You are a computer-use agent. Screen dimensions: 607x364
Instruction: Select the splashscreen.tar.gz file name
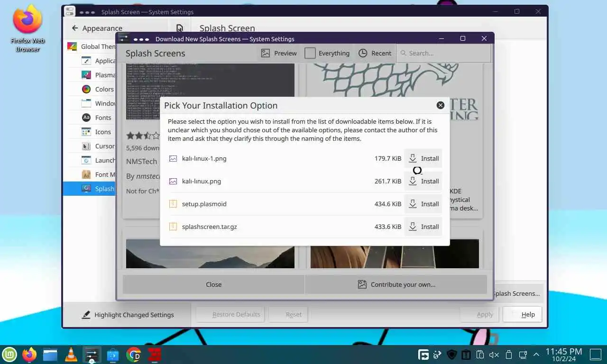(x=210, y=227)
